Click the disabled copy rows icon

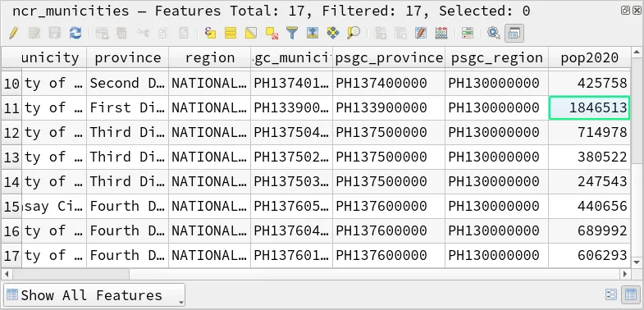[163, 34]
